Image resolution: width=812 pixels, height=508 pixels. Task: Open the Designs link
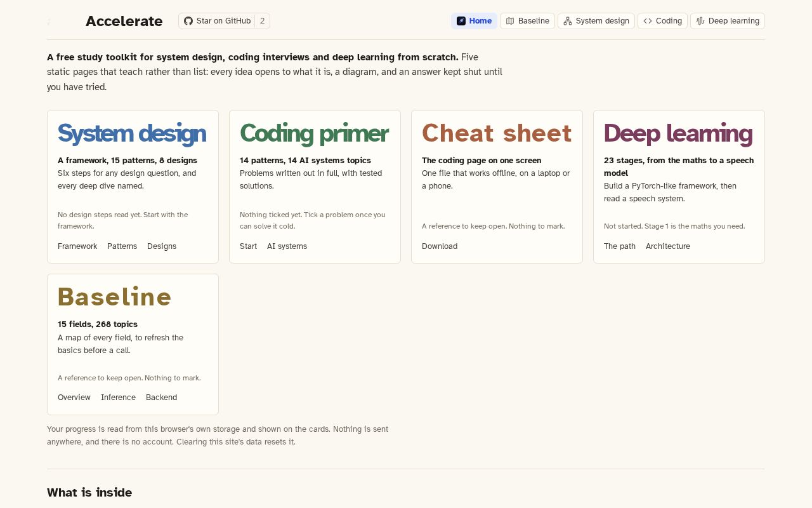point(162,246)
